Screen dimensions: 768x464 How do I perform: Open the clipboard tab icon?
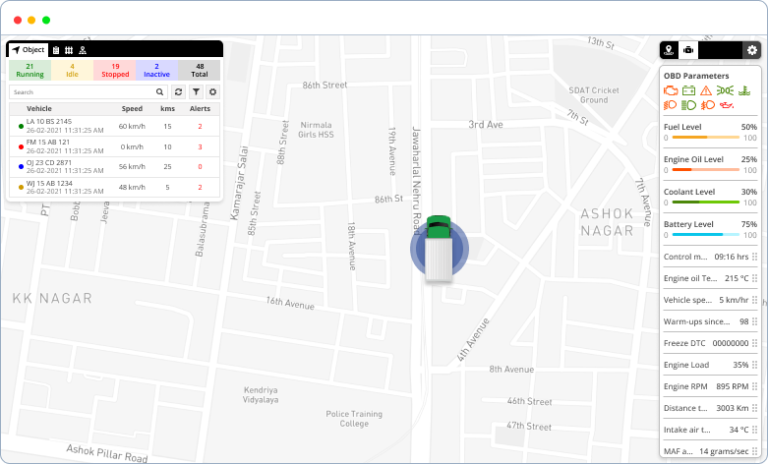(56, 50)
